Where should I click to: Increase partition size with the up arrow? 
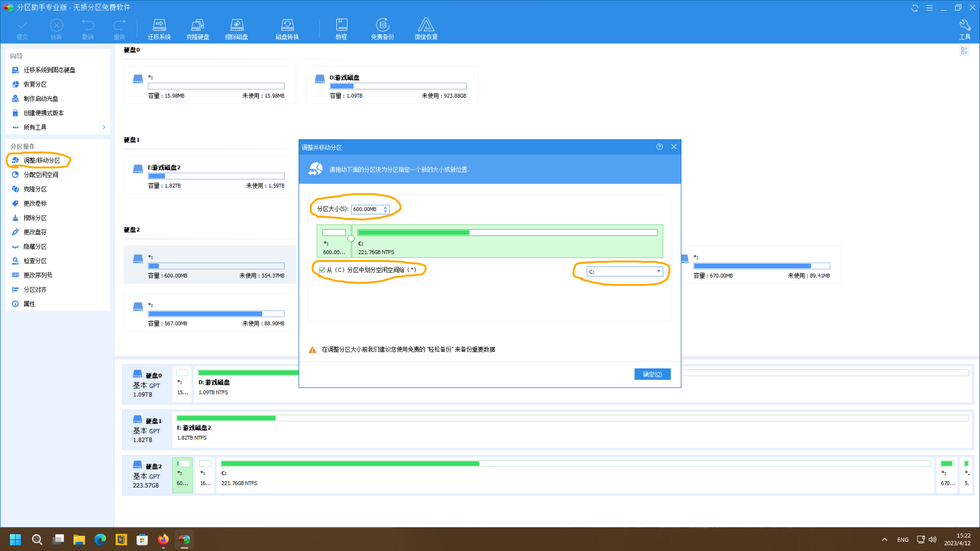pos(385,207)
